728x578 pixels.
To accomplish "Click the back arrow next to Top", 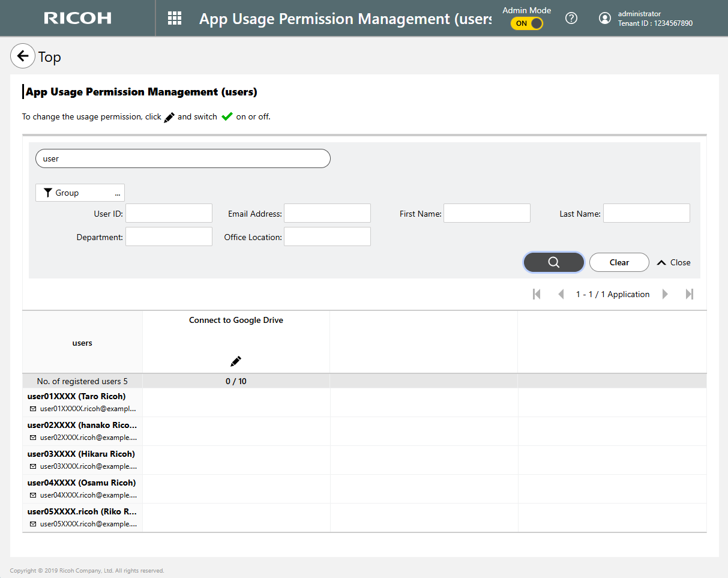I will (23, 56).
